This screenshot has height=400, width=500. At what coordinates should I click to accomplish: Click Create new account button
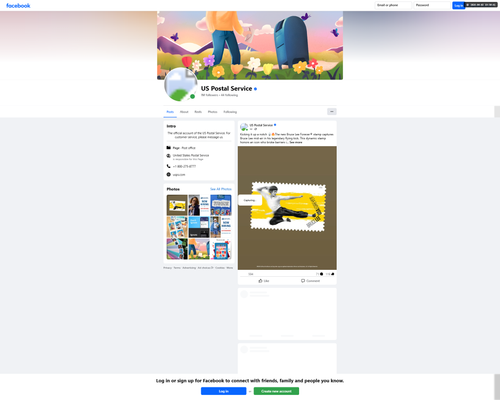click(276, 391)
